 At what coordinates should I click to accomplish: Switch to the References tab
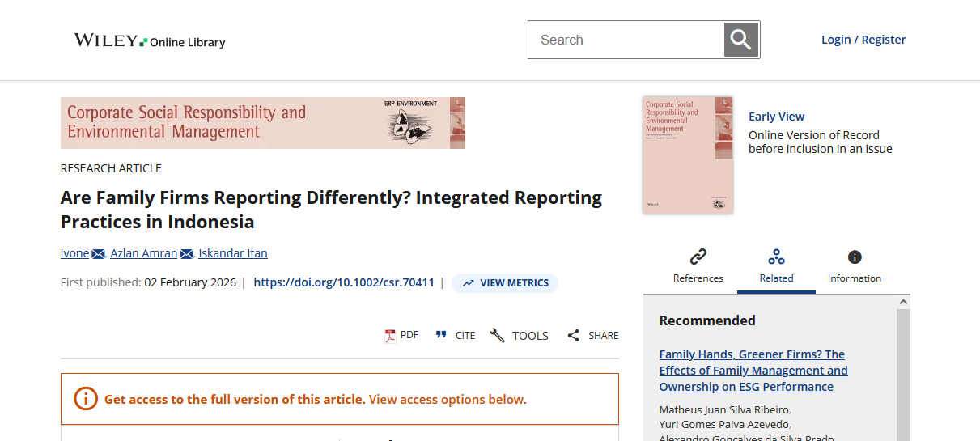click(x=698, y=266)
